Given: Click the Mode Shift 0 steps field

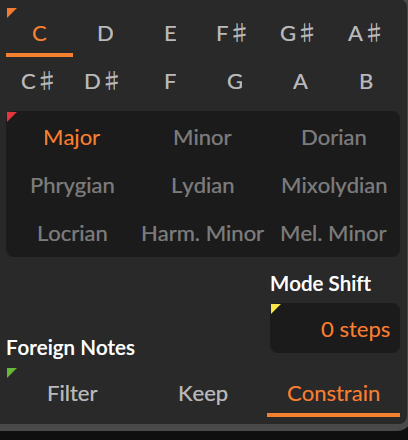Looking at the screenshot, I should pos(335,328).
